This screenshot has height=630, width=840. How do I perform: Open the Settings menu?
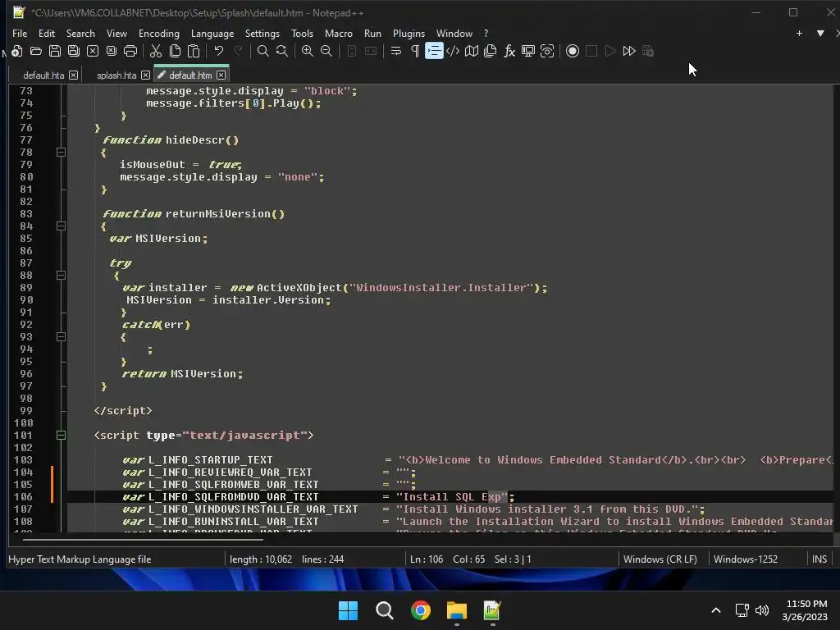[x=262, y=33]
